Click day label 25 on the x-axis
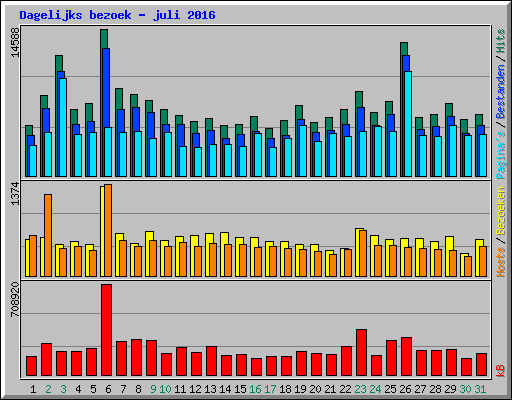Viewport: 512px width, 400px height. 390,389
